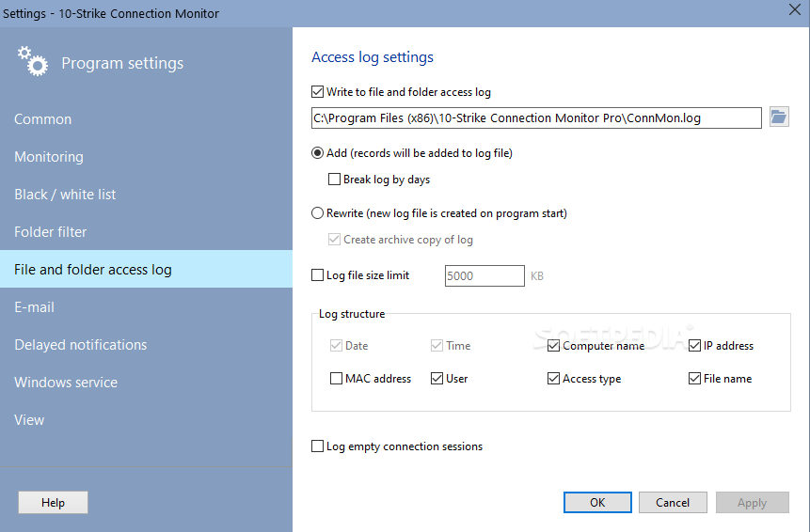The image size is (810, 532).
Task: Open Folder filter settings
Action: [146, 231]
